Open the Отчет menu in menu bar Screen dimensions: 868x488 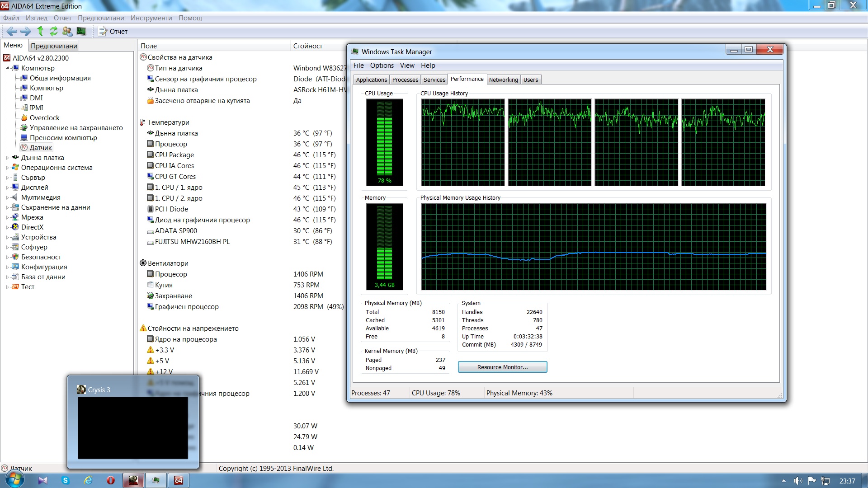coord(62,18)
